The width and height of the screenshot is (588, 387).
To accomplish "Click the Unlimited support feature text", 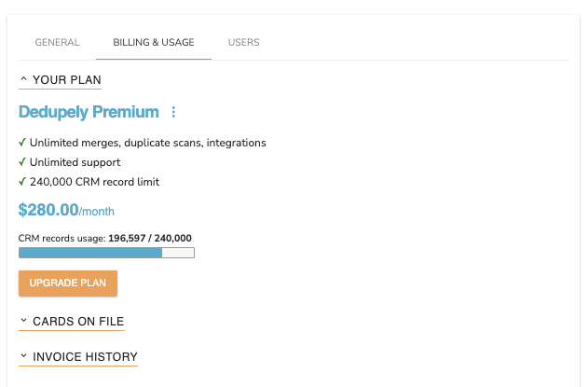I will 75,162.
